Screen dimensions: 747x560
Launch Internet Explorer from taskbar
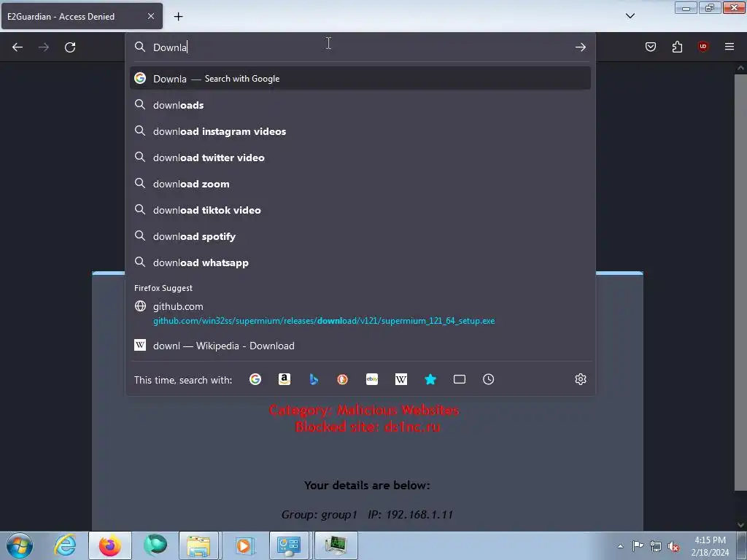[65, 545]
